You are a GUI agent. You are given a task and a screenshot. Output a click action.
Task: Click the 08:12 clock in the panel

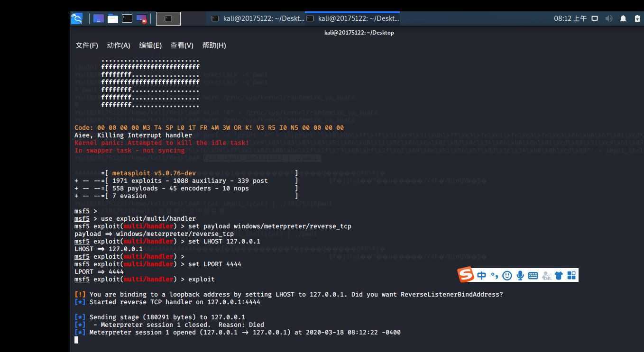coord(570,18)
